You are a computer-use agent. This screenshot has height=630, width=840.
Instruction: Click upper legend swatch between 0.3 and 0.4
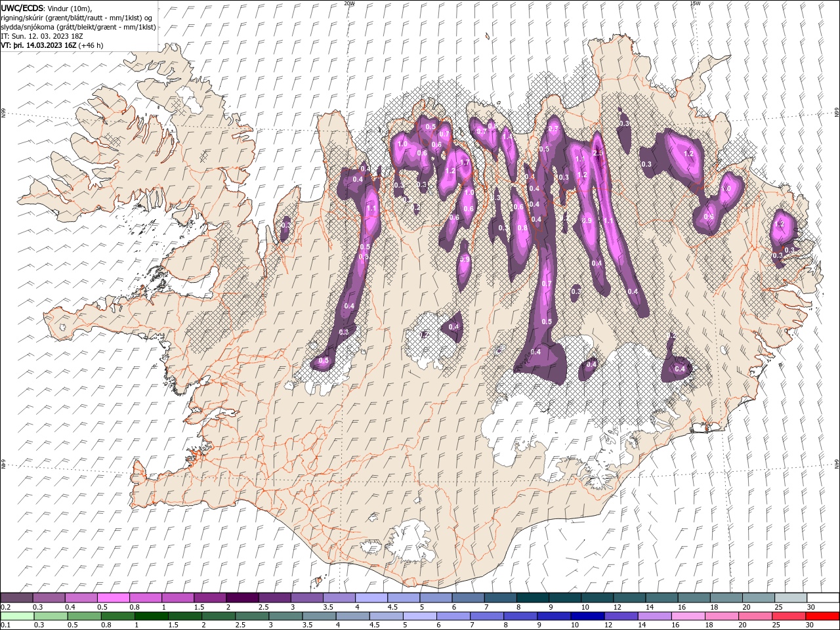pyautogui.click(x=49, y=598)
